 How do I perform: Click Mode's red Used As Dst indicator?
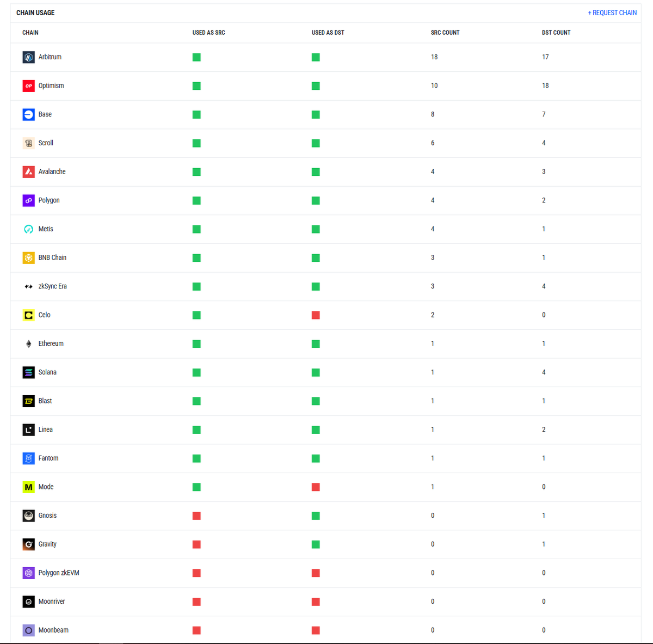point(316,487)
